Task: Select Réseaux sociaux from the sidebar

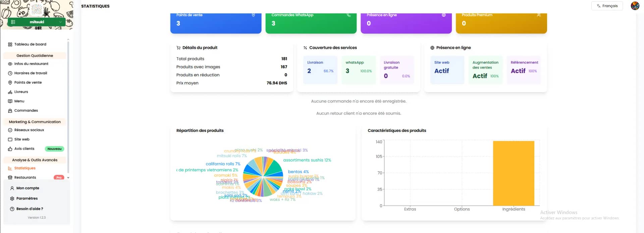Action: pos(29,130)
